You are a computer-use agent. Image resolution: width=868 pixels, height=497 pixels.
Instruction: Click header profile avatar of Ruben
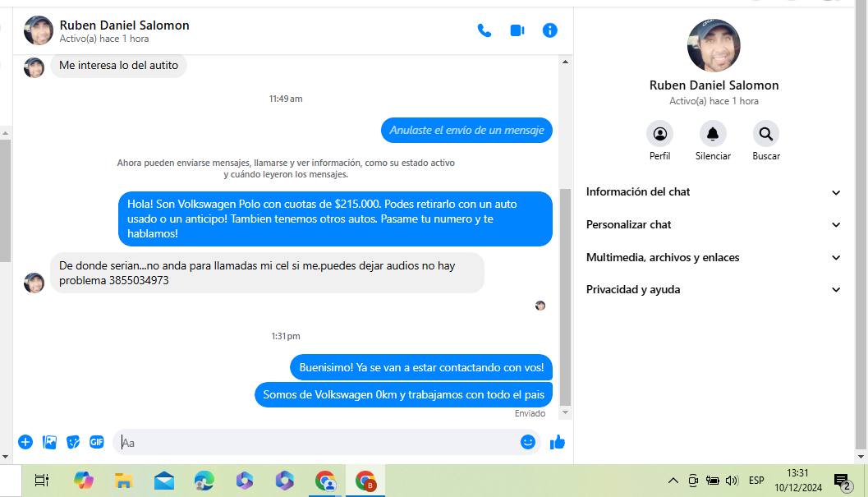coord(39,30)
